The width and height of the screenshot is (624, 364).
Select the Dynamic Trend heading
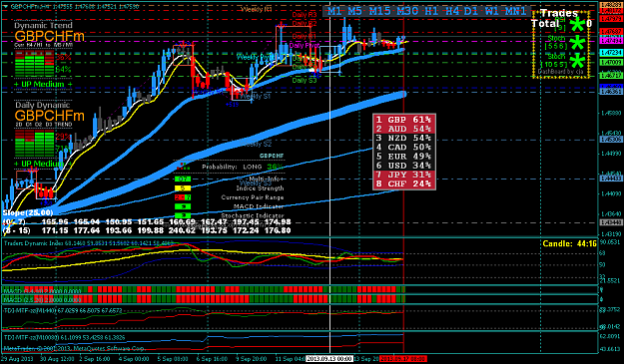coord(43,26)
